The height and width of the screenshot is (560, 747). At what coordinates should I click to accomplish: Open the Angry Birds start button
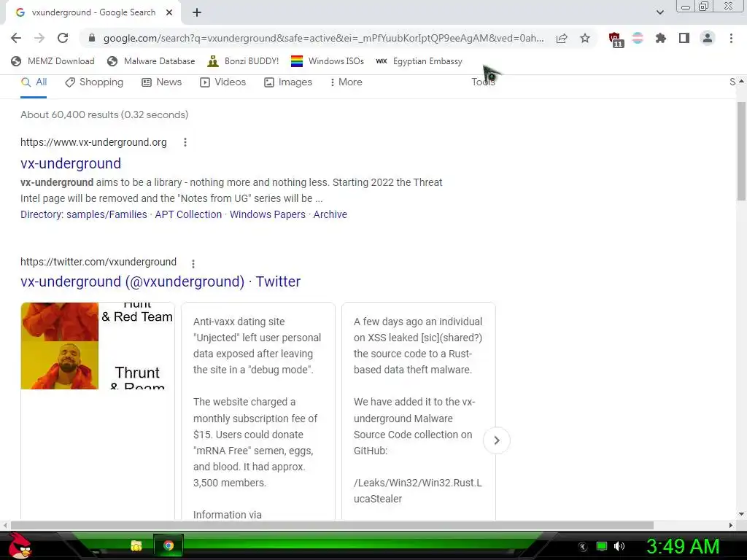[19, 545]
